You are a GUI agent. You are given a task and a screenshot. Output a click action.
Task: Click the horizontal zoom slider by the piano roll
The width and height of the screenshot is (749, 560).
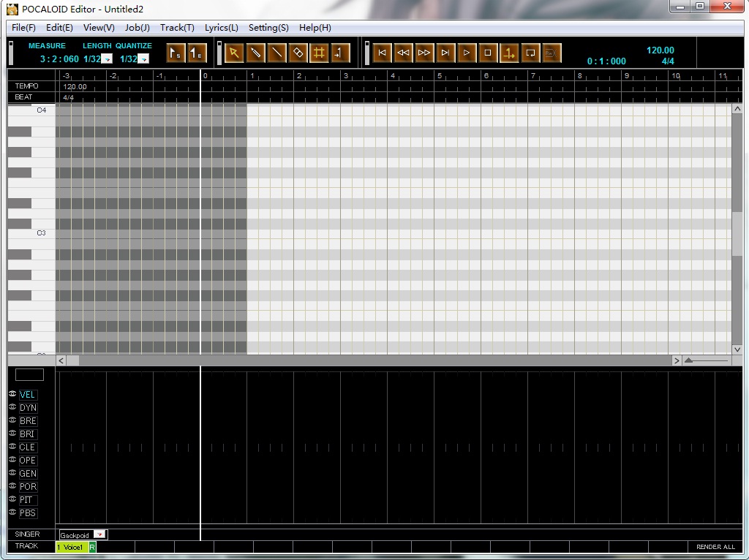point(706,360)
